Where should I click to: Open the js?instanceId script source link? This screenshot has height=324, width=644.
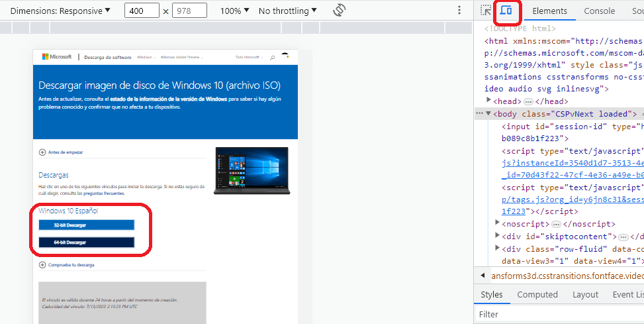573,163
